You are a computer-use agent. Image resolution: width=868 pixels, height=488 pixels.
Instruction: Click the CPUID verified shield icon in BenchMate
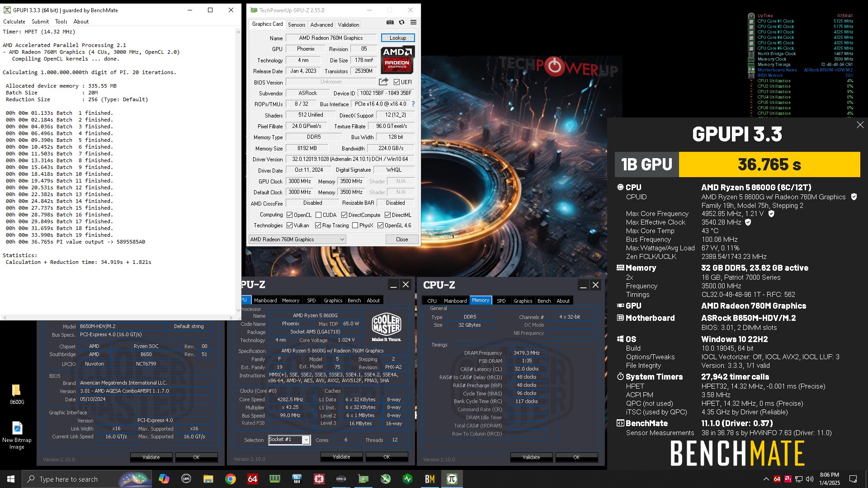[x=854, y=197]
